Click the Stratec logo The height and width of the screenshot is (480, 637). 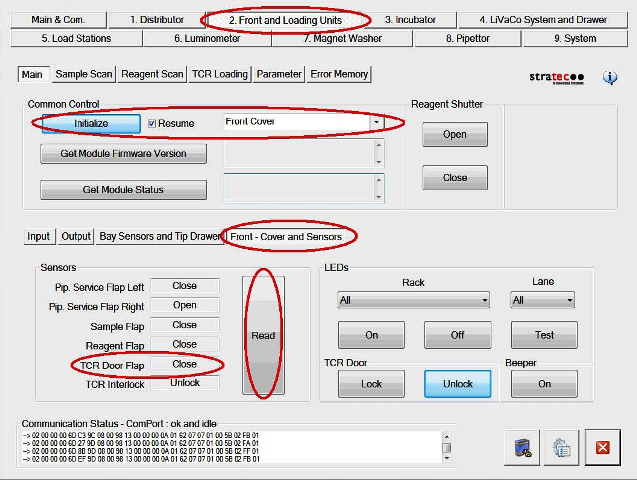pos(556,77)
